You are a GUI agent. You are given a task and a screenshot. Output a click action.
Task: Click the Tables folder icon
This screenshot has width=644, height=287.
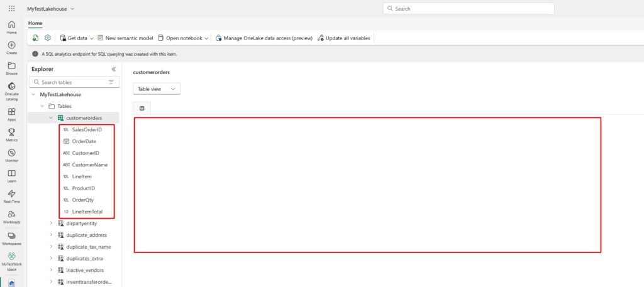[x=52, y=106]
